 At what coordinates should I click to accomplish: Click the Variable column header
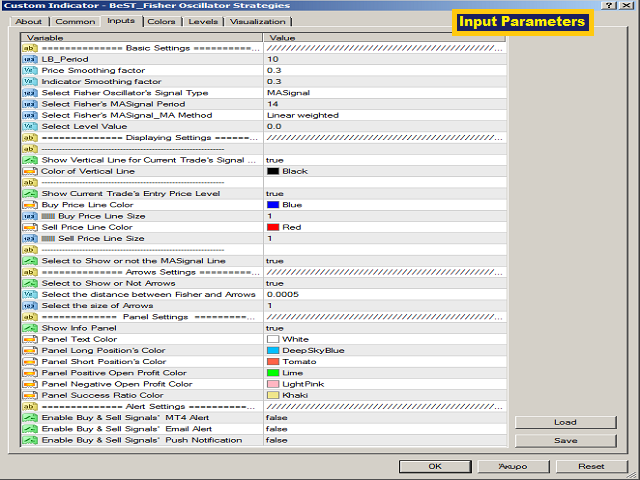142,38
